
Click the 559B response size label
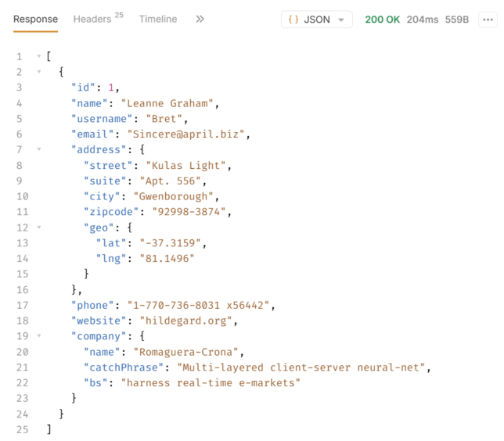pyautogui.click(x=456, y=20)
